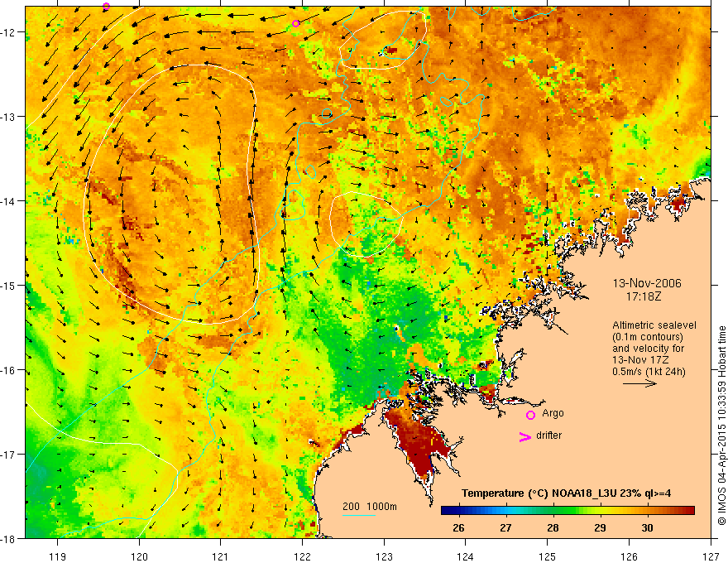Click the longitude axis label '125'

(548, 556)
